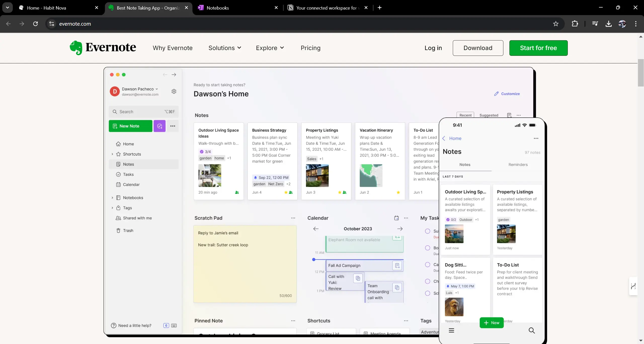Open the browser profile avatar

pyautogui.click(x=622, y=24)
